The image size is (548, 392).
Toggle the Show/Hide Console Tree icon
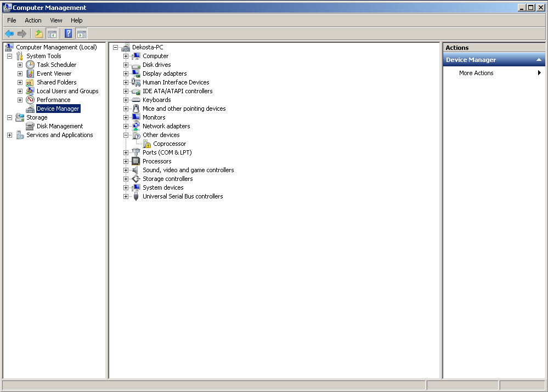[x=52, y=33]
